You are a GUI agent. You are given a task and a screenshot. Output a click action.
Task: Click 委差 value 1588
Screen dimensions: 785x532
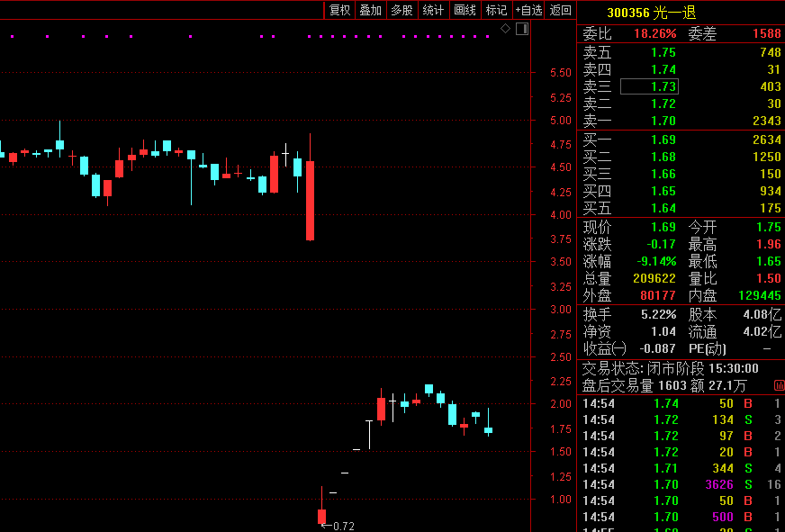point(766,33)
